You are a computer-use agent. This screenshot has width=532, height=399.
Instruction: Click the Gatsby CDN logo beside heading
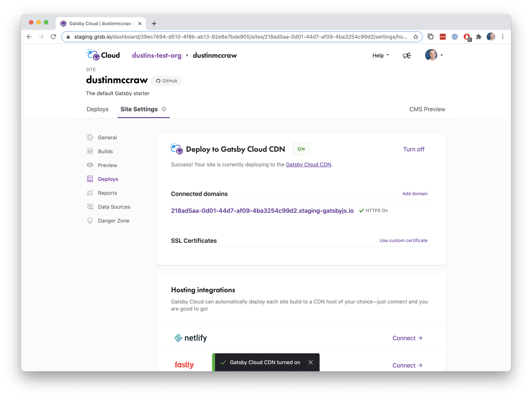pyautogui.click(x=177, y=149)
